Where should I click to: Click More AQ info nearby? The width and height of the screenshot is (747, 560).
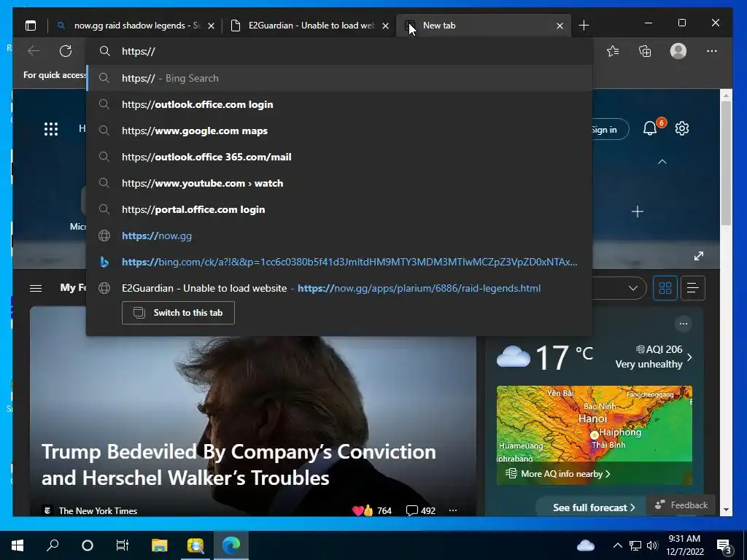tap(557, 474)
